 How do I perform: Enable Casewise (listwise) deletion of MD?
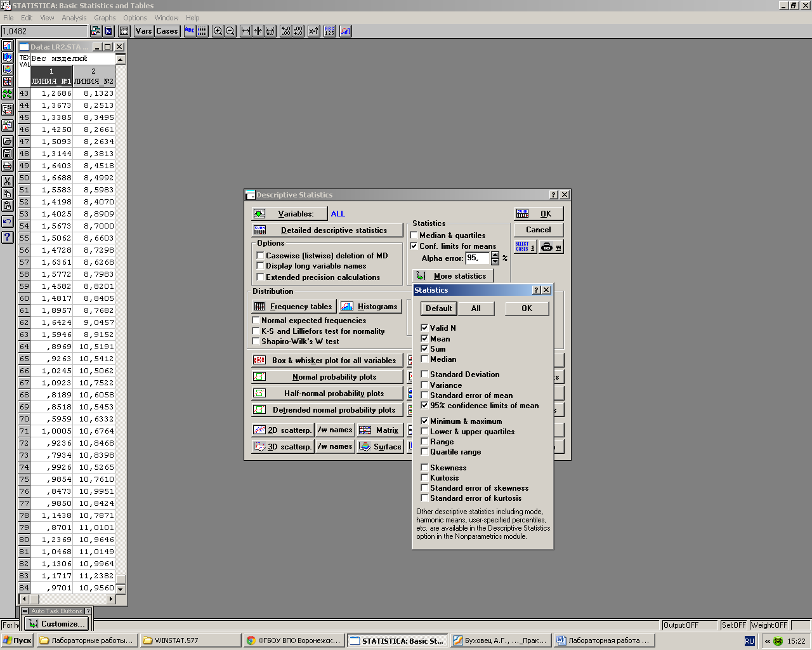pyautogui.click(x=260, y=256)
